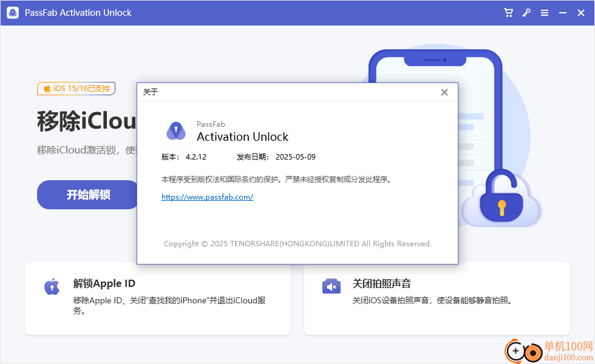Click the PassFab Activation Unlock window title
The height and width of the screenshot is (364, 595).
click(x=78, y=13)
